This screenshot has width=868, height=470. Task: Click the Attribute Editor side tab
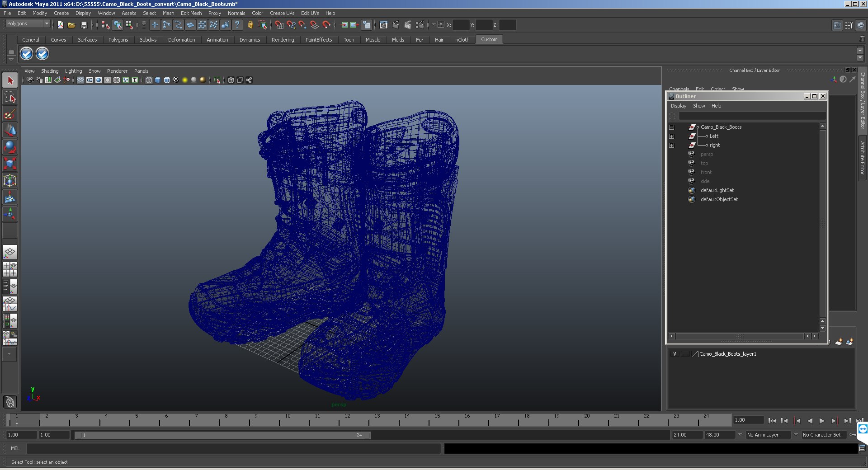[x=863, y=157]
